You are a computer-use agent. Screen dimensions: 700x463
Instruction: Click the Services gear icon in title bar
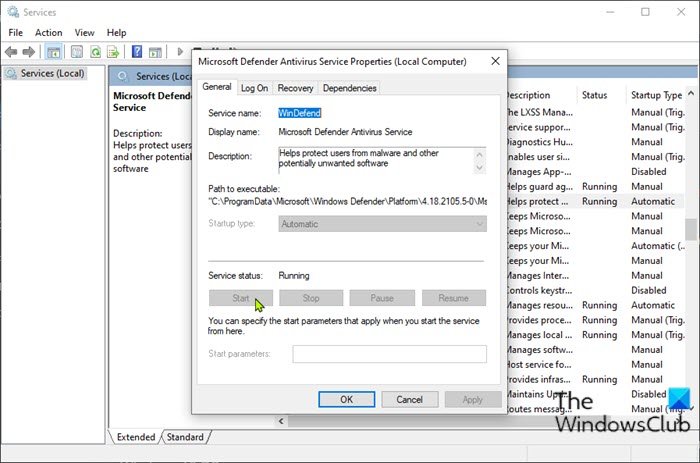click(x=13, y=12)
